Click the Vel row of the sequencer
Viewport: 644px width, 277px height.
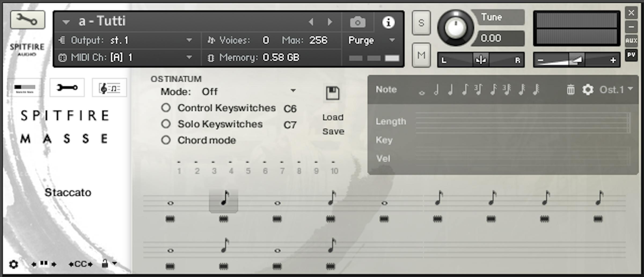point(523,157)
